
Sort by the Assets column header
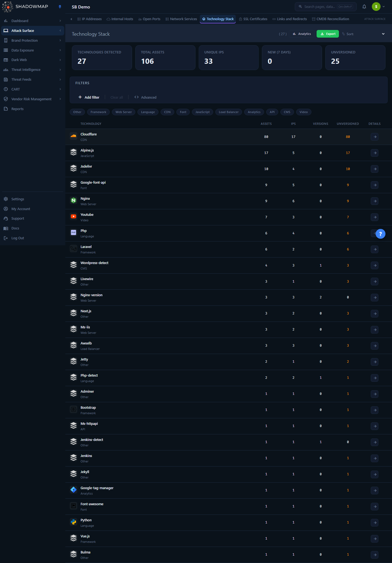click(266, 124)
